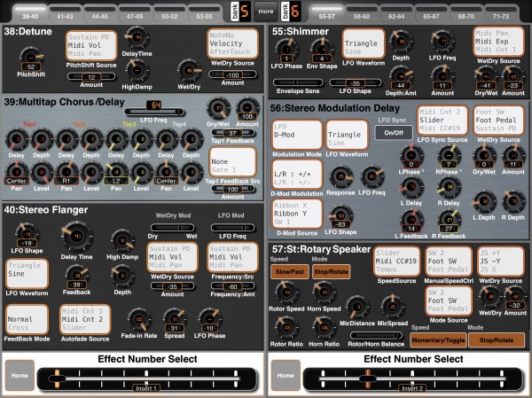Click the Horn Ratio knob
Viewport: 532px width, 398px height.
324,328
